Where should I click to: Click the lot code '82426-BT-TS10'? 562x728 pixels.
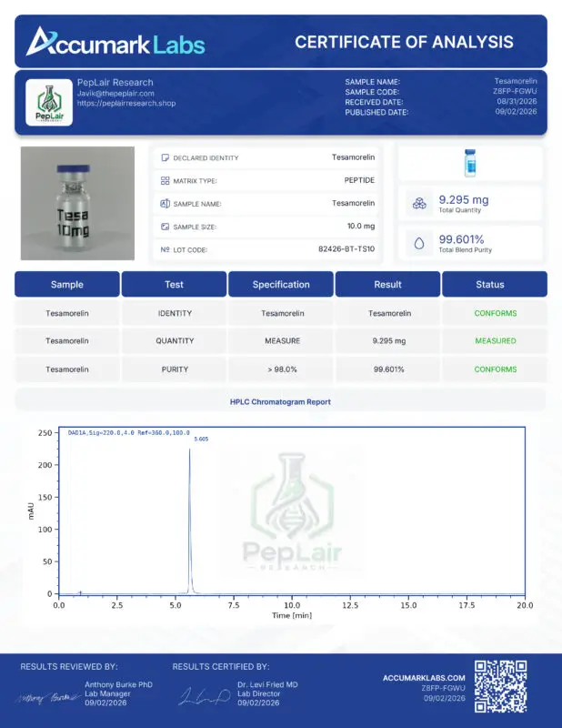(346, 248)
